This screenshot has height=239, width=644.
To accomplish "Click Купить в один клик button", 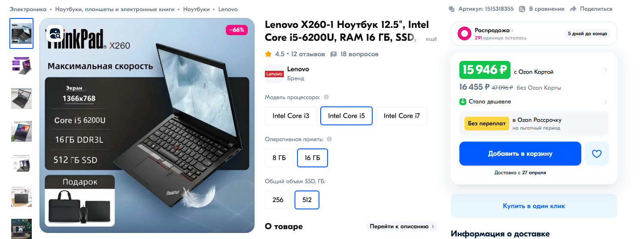I will (x=534, y=206).
